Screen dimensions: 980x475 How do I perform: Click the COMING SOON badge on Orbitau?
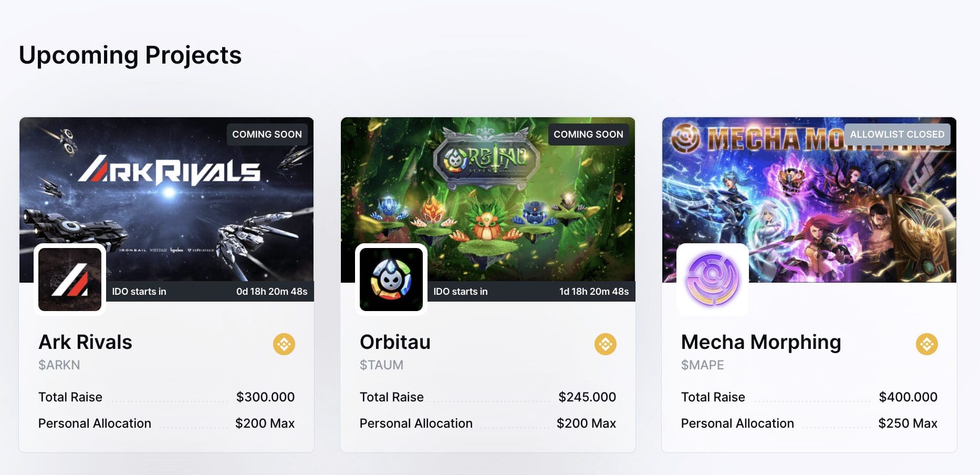[588, 135]
